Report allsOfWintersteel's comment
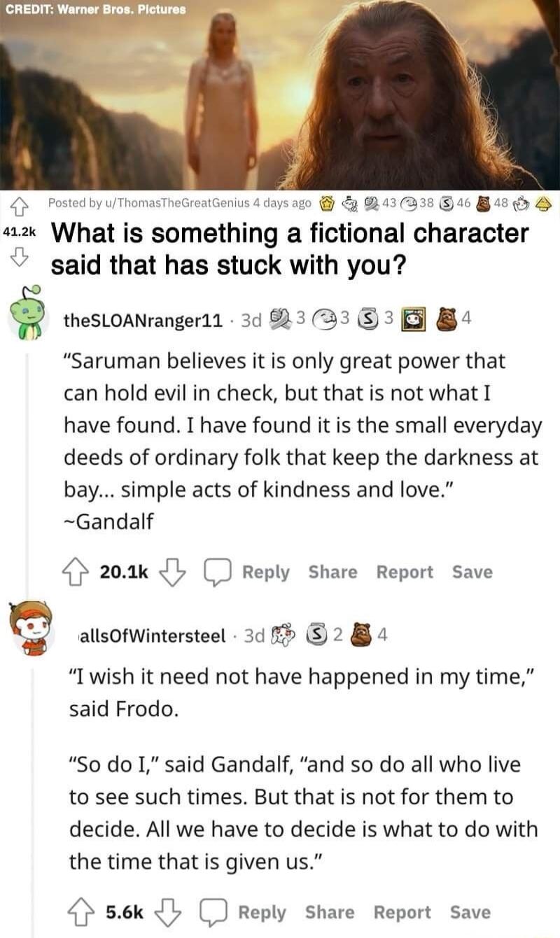This screenshot has height=938, width=560. (402, 912)
